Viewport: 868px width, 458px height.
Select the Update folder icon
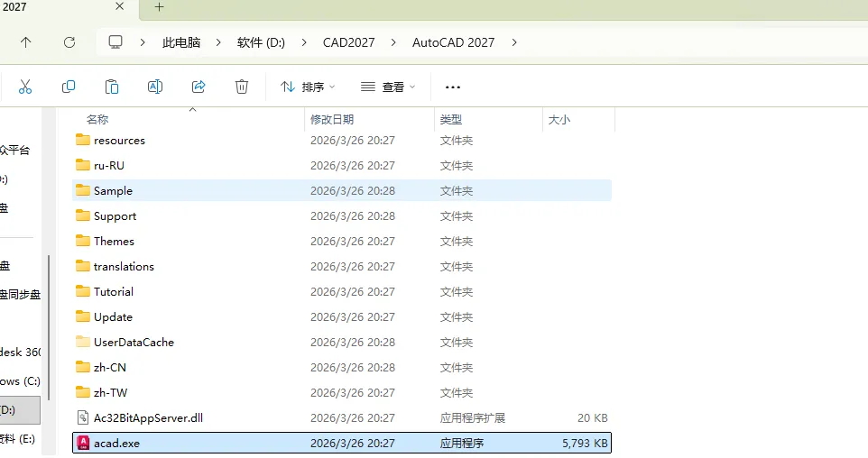tap(82, 316)
